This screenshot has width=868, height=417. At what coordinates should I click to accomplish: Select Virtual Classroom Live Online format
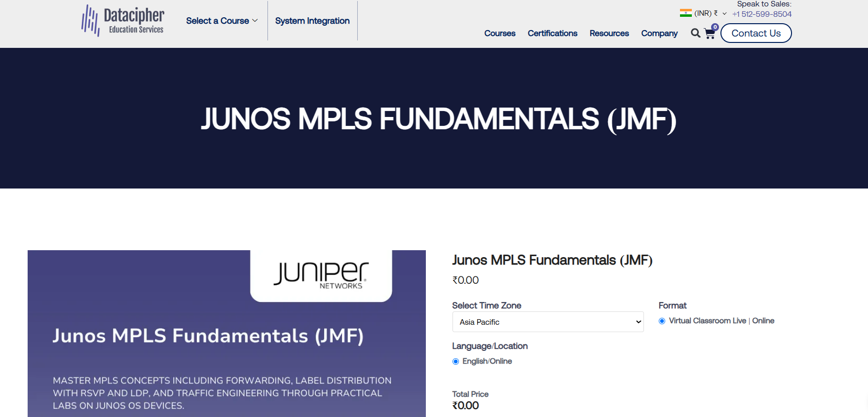(662, 321)
